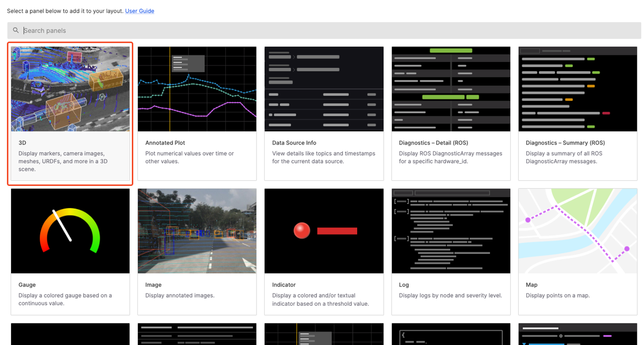
Task: Click the Gauge description text
Action: [65, 300]
